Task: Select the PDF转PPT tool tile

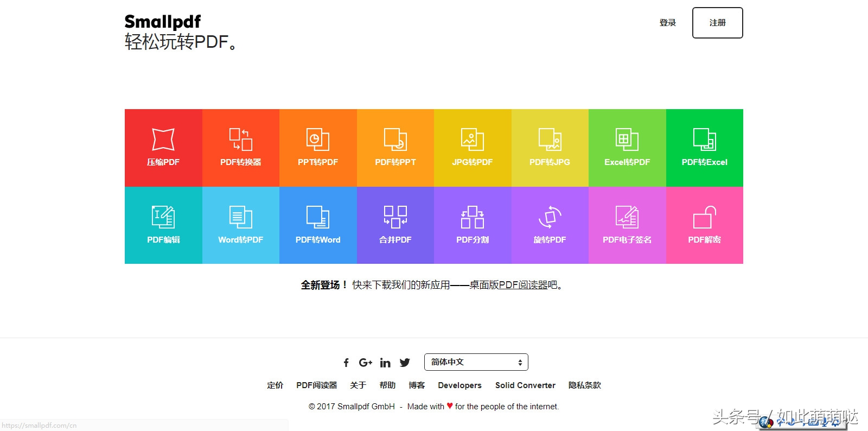Action: (395, 148)
